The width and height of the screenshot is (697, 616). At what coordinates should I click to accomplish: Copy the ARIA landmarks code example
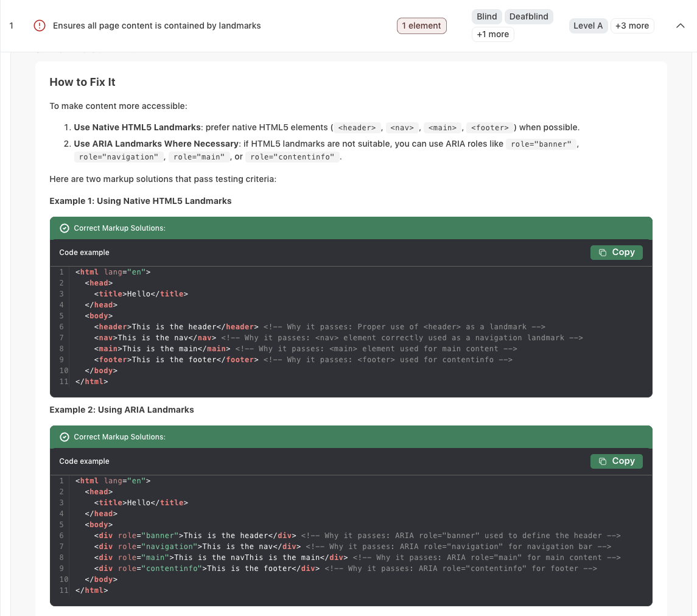tap(616, 461)
